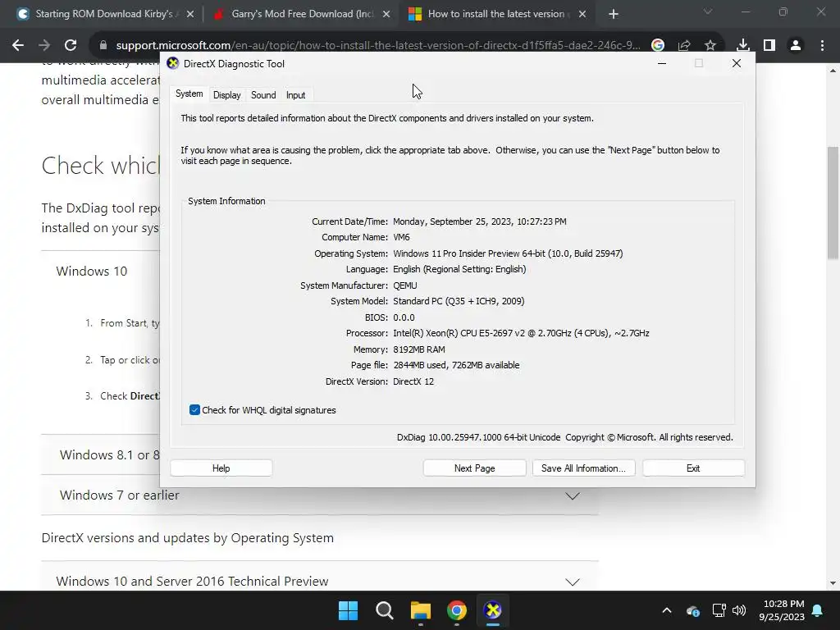
Task: Click the address bar lock icon
Action: click(x=103, y=46)
